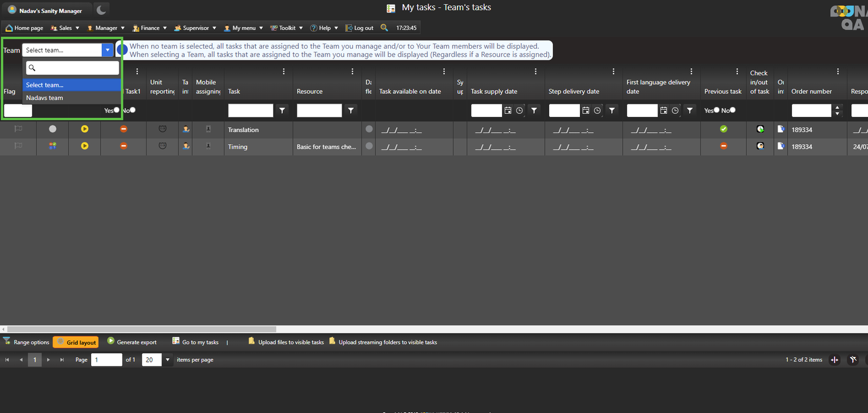Click the check in/out icon in the Timing row
868x413 pixels.
click(760, 146)
